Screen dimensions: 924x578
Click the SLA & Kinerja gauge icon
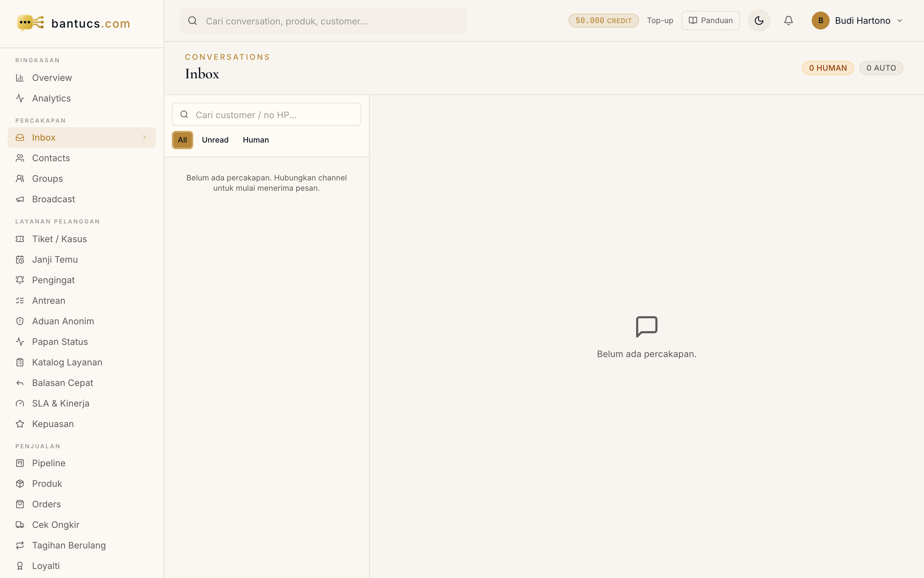pyautogui.click(x=20, y=403)
